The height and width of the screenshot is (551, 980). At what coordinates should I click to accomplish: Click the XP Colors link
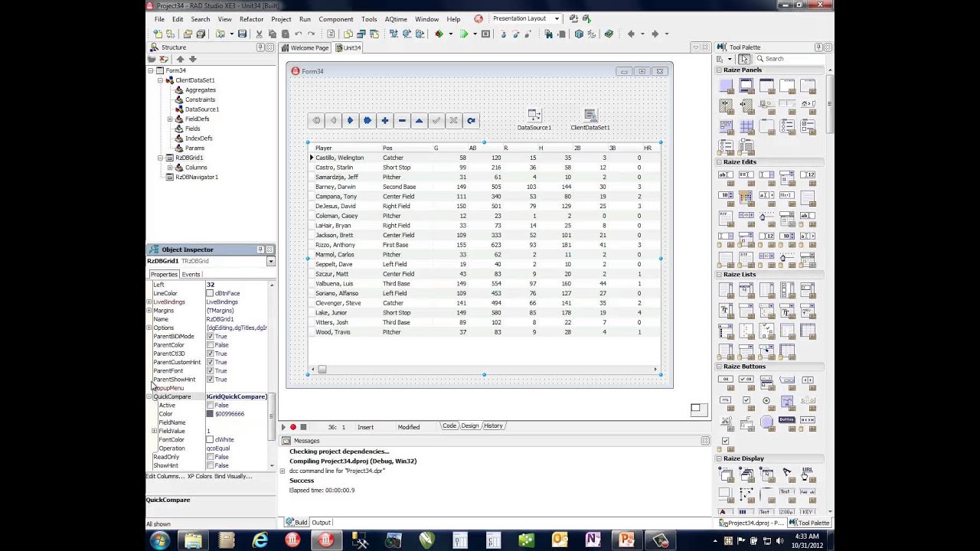click(x=200, y=476)
